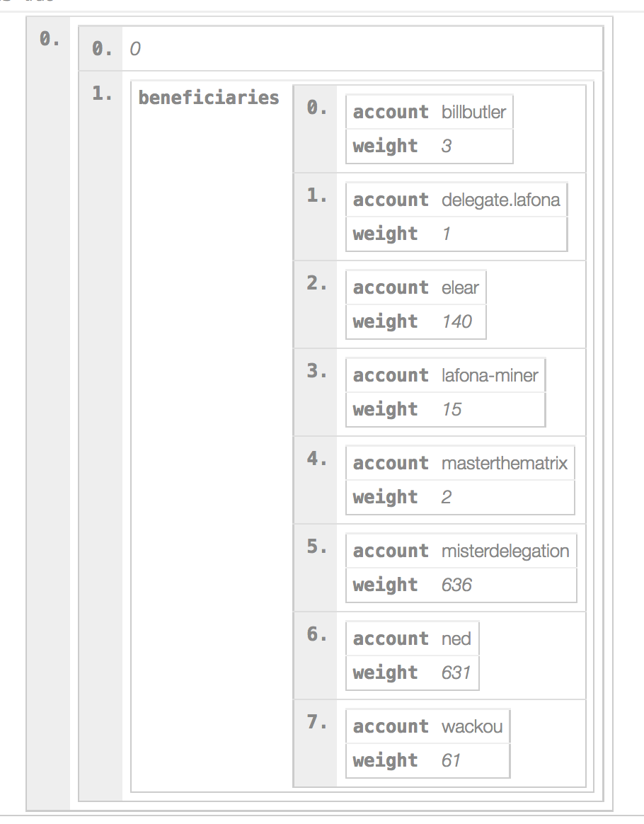Click the account label beside delegate.lafona
This screenshot has height=824, width=644.
tap(391, 200)
